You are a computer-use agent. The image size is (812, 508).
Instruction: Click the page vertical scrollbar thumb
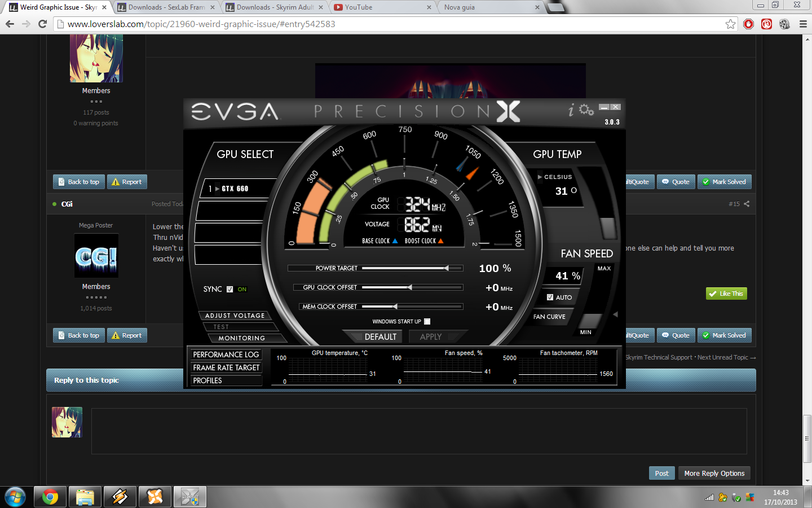807,437
